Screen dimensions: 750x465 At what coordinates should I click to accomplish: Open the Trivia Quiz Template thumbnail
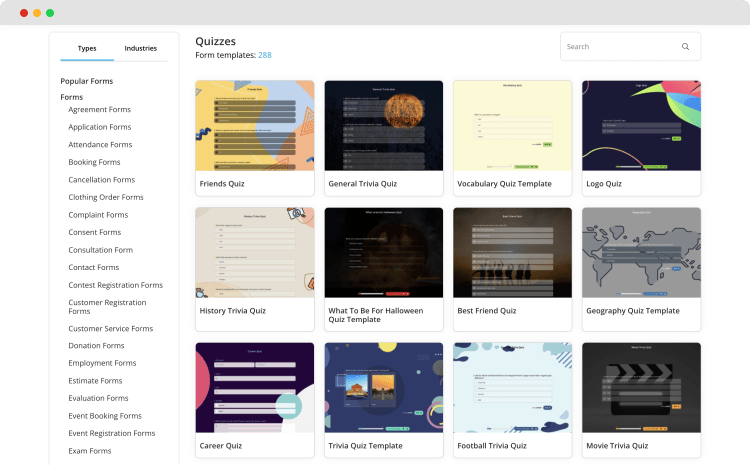click(x=384, y=388)
